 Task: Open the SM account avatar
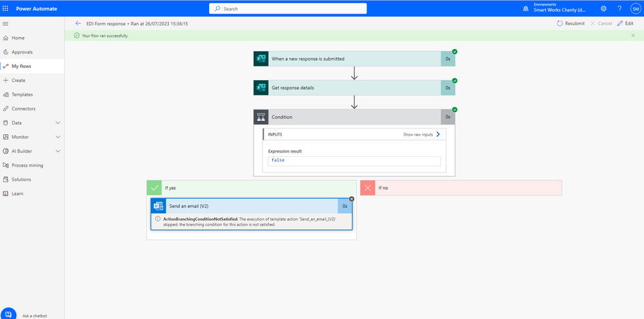(x=636, y=8)
